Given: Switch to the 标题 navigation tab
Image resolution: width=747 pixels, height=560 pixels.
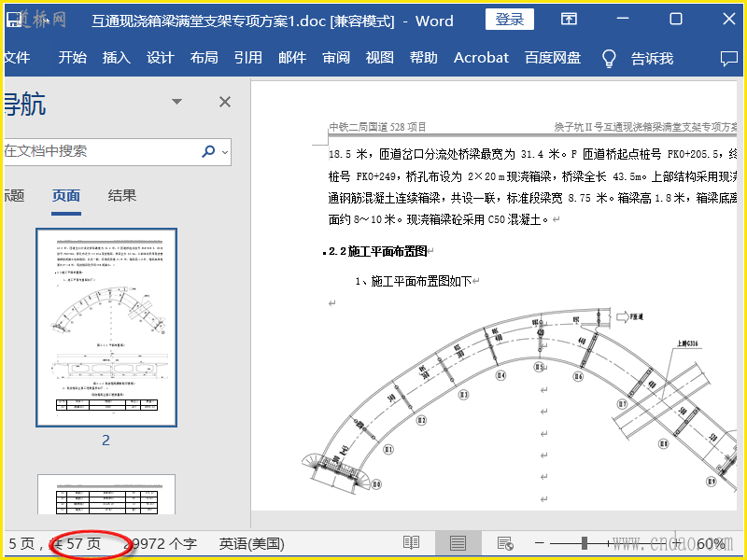Looking at the screenshot, I should (x=14, y=196).
